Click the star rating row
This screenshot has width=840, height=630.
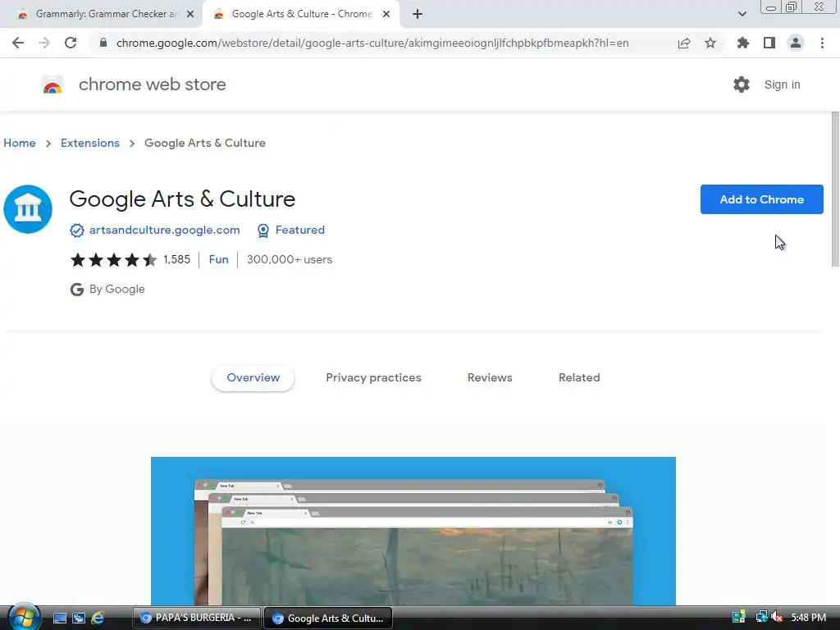113,260
